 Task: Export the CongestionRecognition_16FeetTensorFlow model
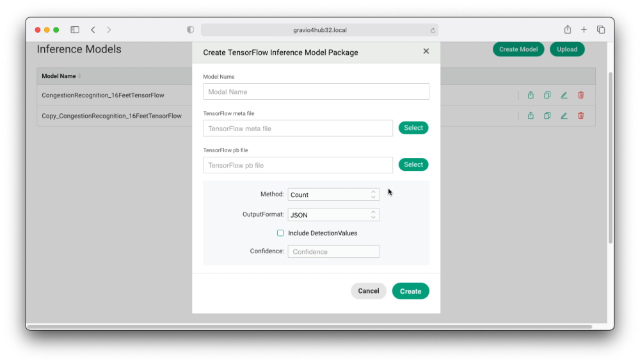click(531, 95)
